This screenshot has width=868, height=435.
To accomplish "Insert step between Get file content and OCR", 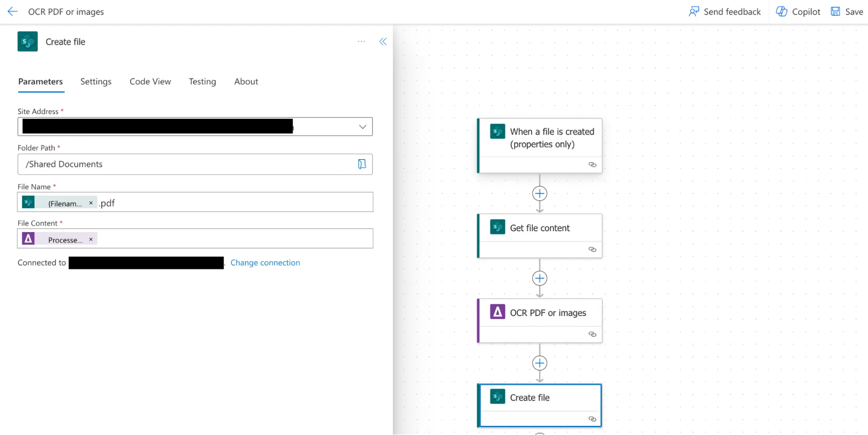I will click(x=539, y=278).
